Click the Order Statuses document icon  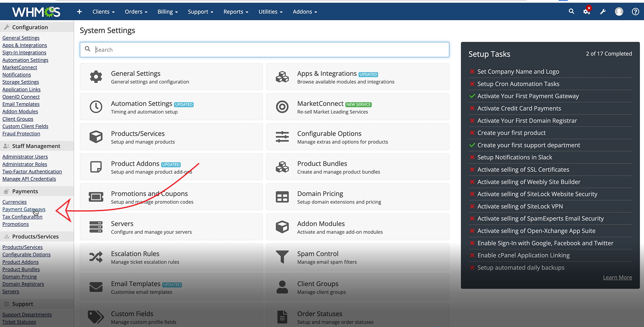tap(282, 317)
